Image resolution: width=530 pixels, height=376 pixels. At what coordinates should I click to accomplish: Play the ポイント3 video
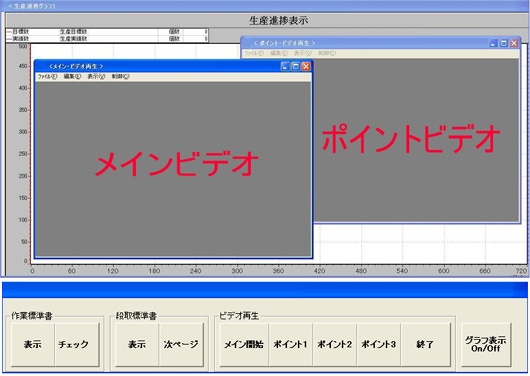point(379,345)
